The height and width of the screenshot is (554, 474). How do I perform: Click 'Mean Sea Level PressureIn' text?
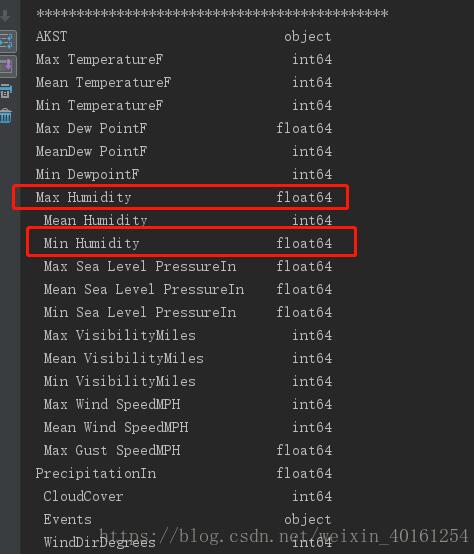click(x=144, y=289)
